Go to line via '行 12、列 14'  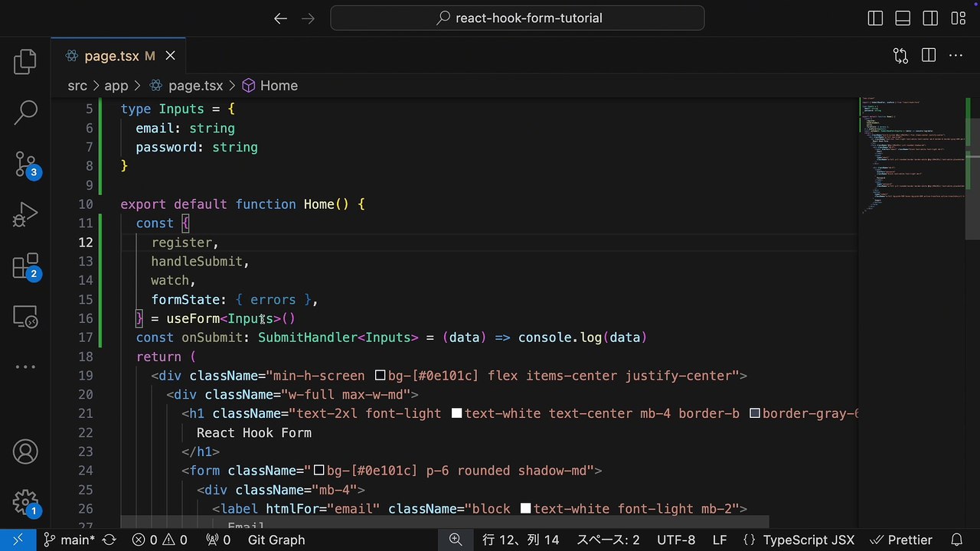[x=521, y=540]
